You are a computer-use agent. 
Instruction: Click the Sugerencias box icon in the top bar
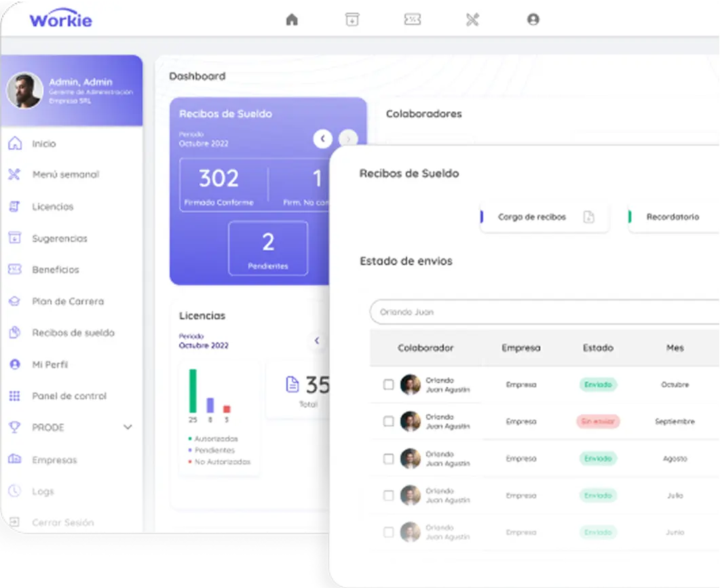pyautogui.click(x=352, y=19)
